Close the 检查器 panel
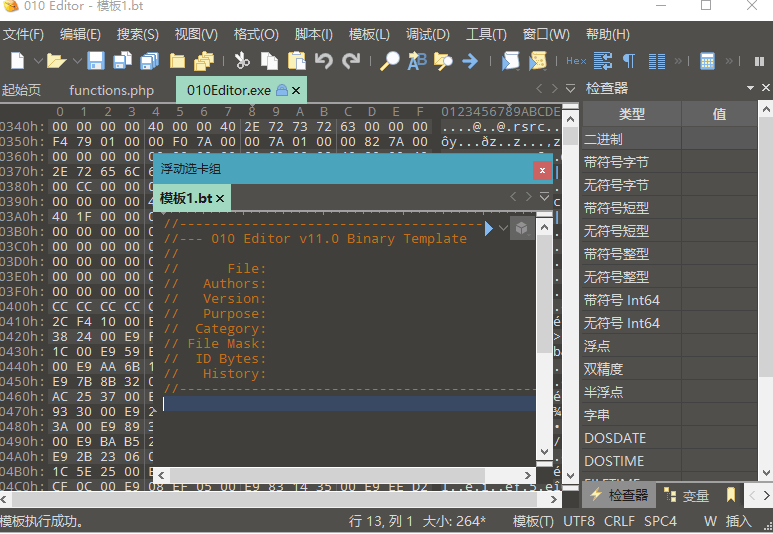The image size is (773, 534). coord(766,88)
